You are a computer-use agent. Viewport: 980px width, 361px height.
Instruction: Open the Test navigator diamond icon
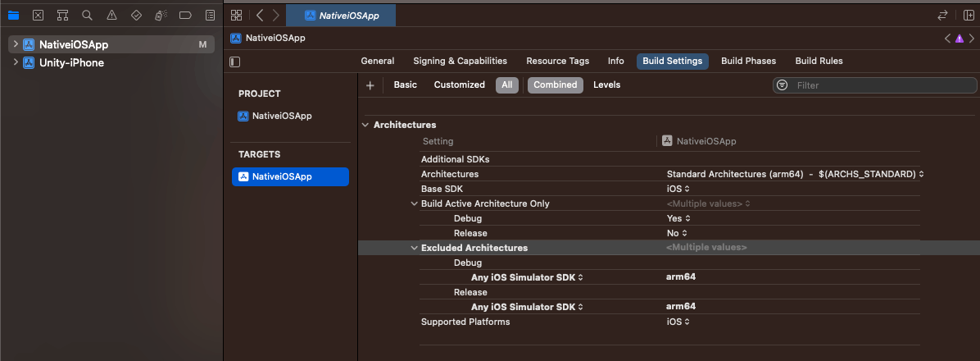point(136,15)
